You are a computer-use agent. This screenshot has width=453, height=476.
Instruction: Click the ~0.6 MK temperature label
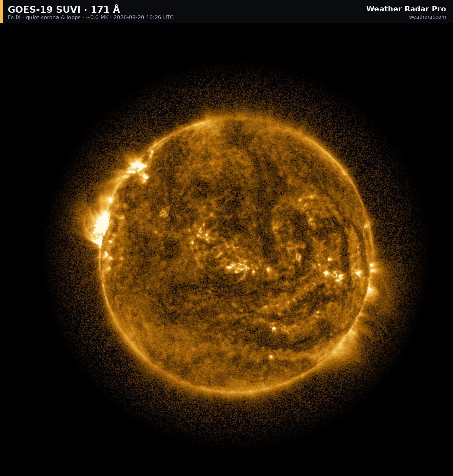[x=97, y=17]
